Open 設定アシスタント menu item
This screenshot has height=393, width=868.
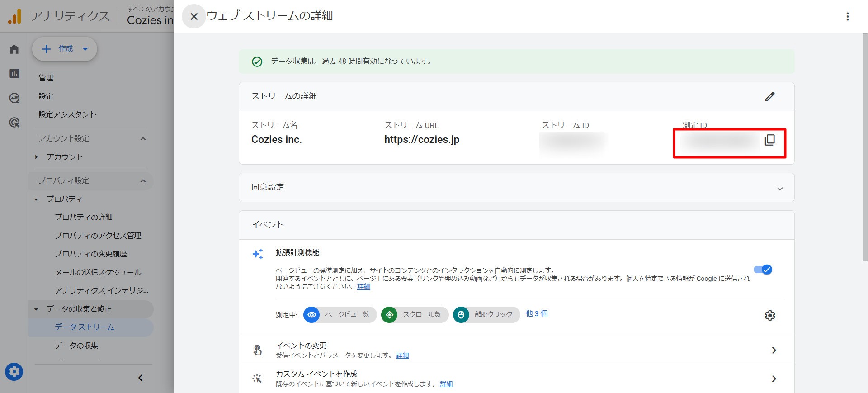[67, 114]
